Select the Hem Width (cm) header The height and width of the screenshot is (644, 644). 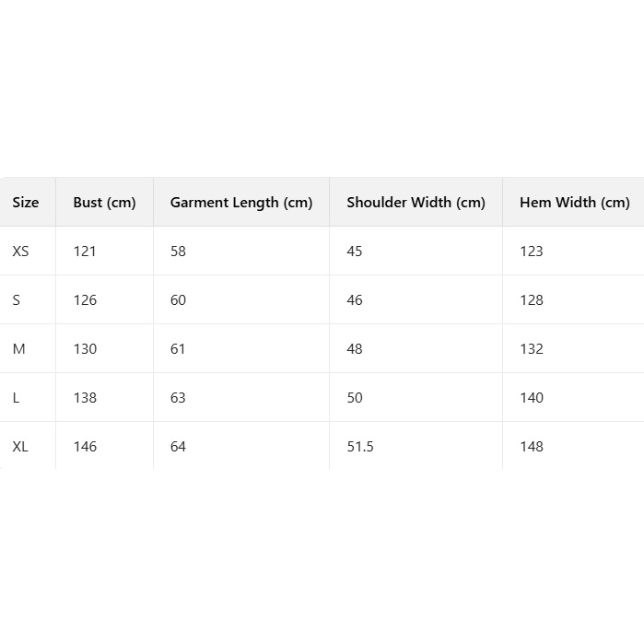[574, 203]
